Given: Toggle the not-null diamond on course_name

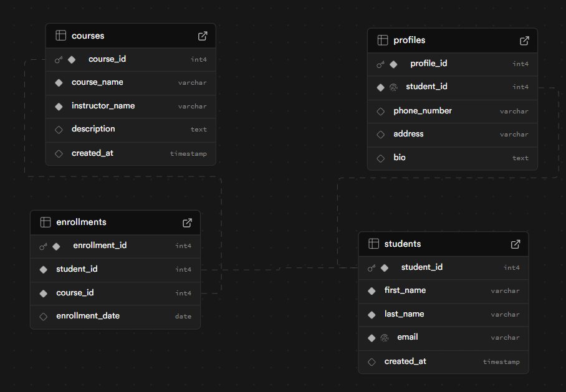Looking at the screenshot, I should click(x=58, y=82).
